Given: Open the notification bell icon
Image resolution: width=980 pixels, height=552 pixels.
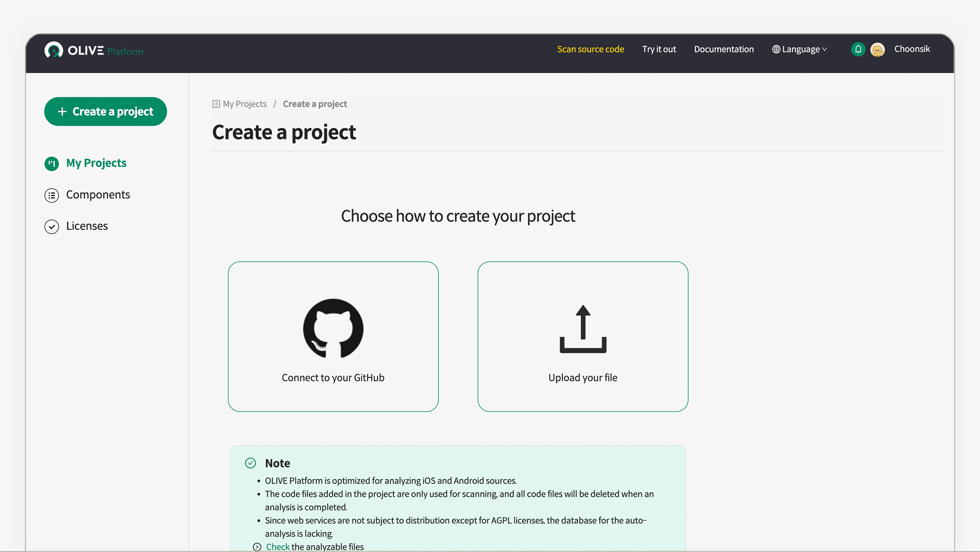Looking at the screenshot, I should click(x=858, y=49).
